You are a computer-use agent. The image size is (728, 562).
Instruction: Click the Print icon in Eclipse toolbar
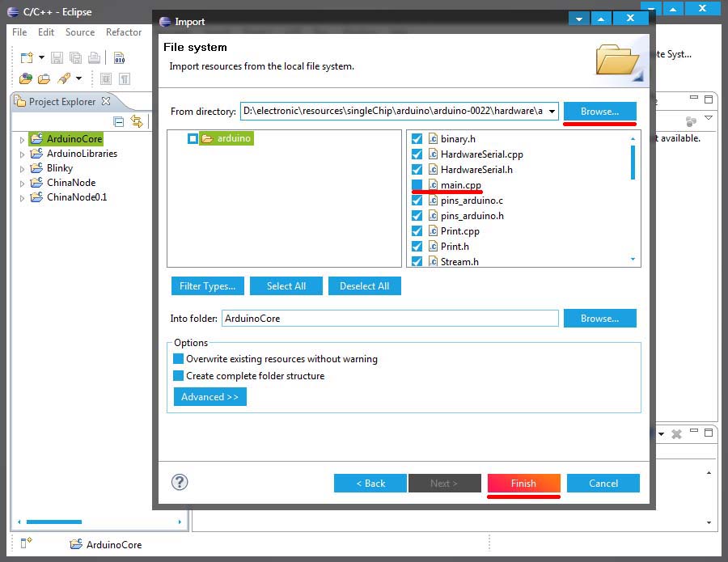pos(95,57)
